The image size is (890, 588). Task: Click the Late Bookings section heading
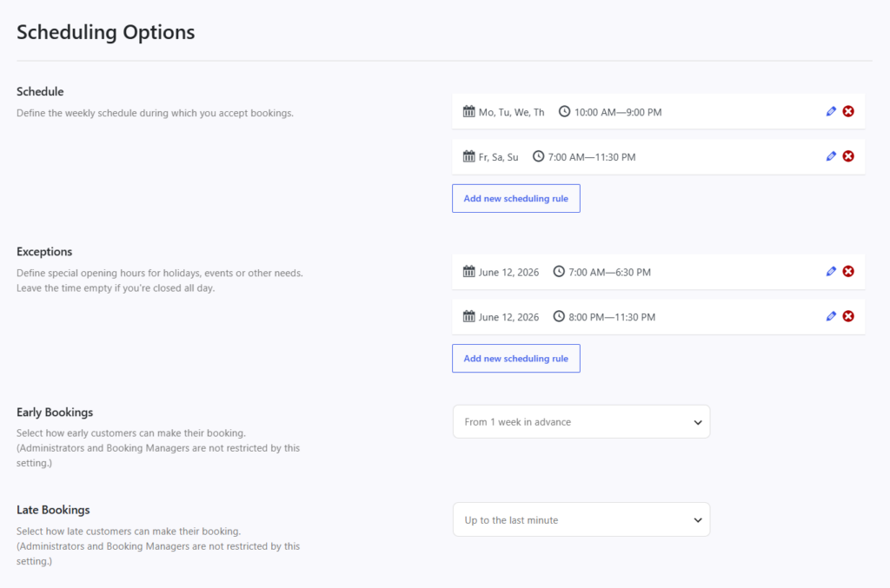(x=53, y=510)
